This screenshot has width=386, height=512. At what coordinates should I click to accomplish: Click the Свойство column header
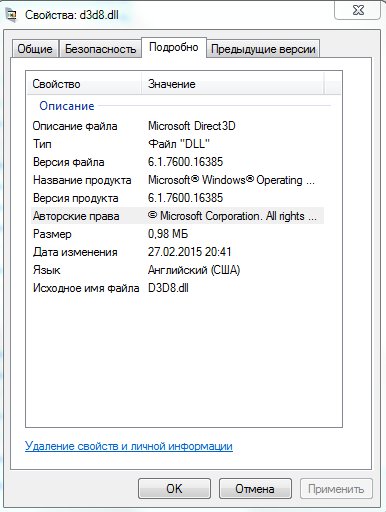tap(84, 84)
